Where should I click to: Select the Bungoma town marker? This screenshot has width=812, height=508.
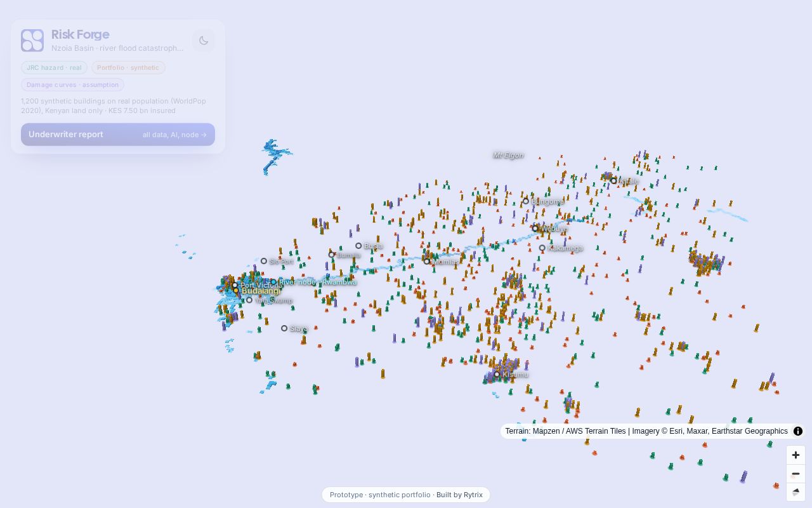(526, 201)
